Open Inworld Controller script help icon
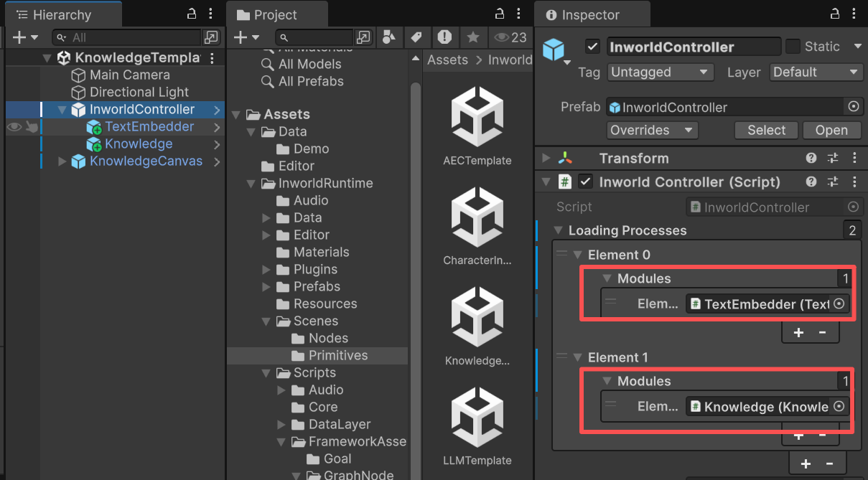 click(x=811, y=182)
